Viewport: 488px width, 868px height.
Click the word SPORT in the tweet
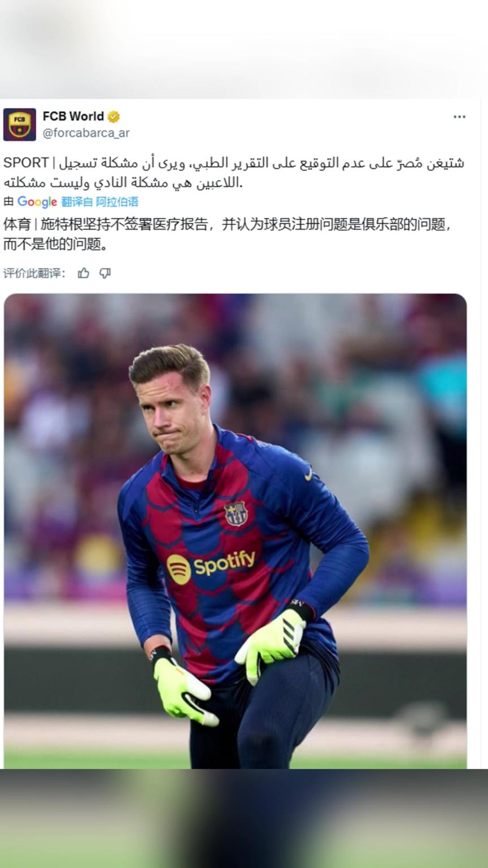[x=26, y=163]
